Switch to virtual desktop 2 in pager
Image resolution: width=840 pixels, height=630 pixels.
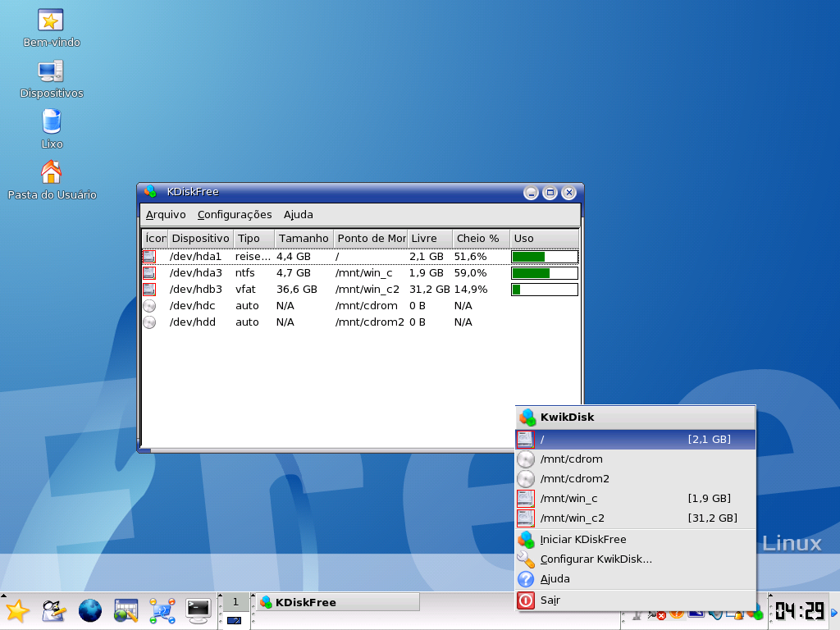coord(235,621)
